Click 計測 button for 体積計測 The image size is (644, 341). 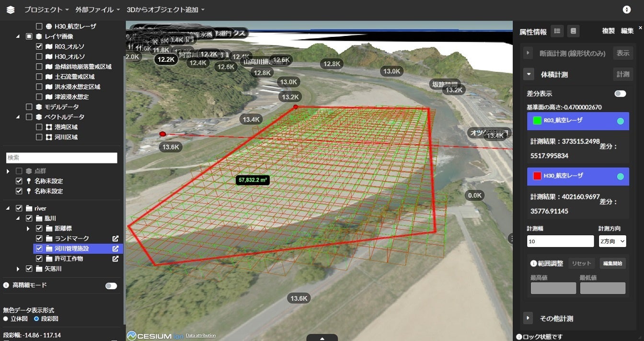[x=623, y=74]
